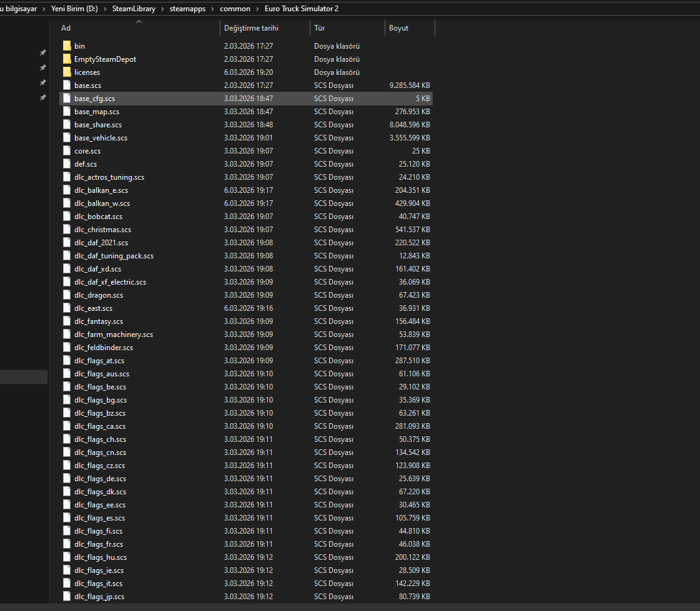
Task: Select the EmptySteamDepot folder icon
Action: pyautogui.click(x=67, y=59)
